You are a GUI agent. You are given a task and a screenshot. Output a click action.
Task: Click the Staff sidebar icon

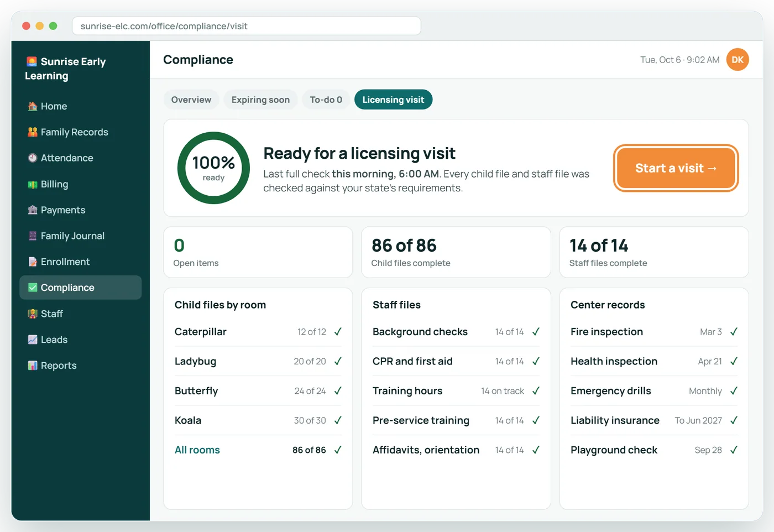click(33, 314)
